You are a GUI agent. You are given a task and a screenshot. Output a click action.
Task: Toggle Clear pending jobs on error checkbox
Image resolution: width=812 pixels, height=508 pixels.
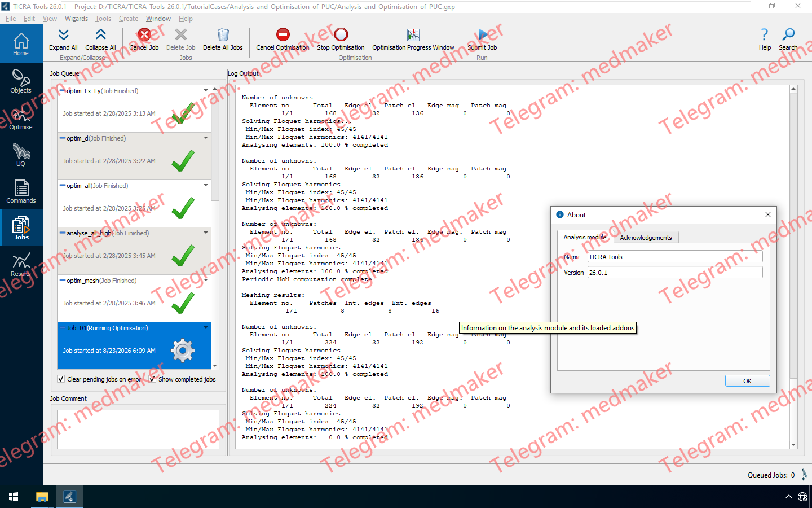point(61,379)
